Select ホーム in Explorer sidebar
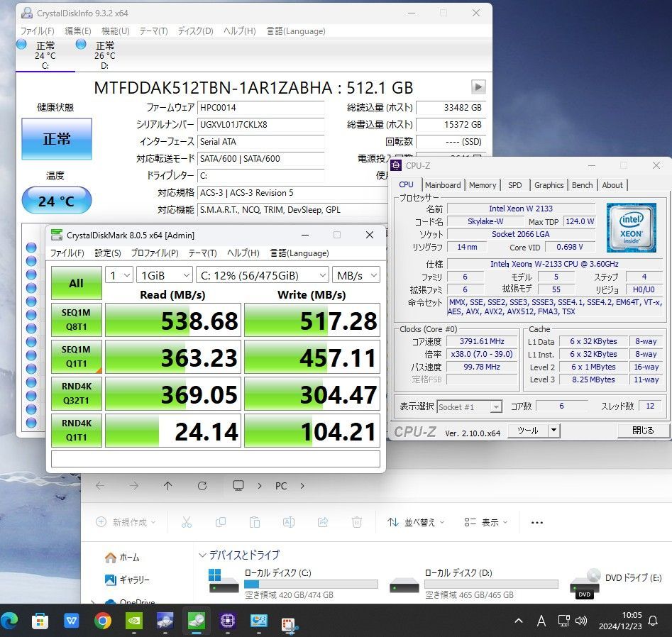The width and height of the screenshot is (672, 637). 122,558
